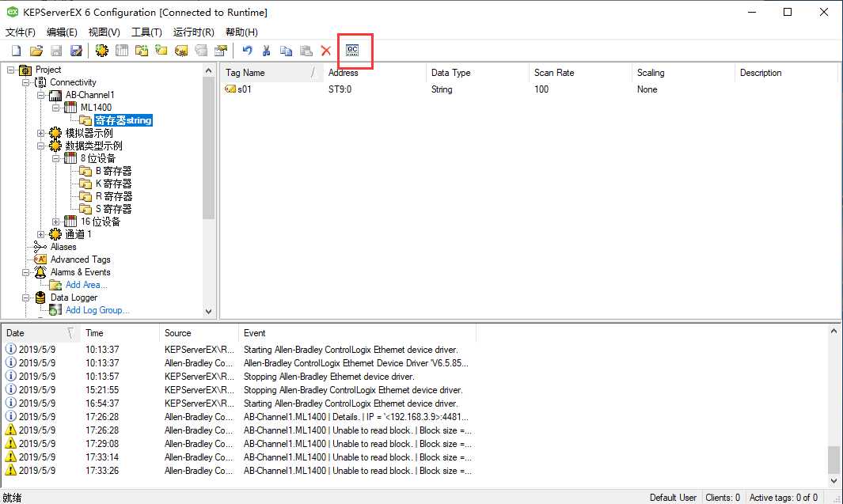Expand the 模拟器示例 channel
The image size is (843, 504).
point(40,133)
